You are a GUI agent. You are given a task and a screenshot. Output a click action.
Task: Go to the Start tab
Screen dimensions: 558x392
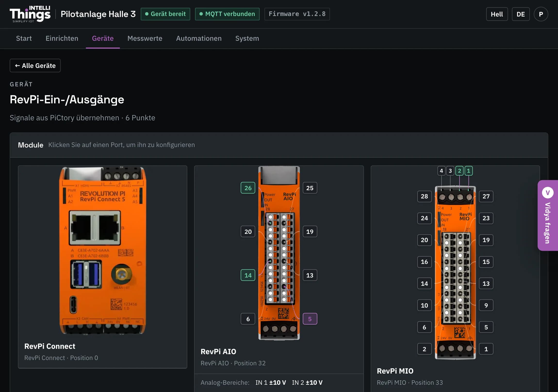point(24,38)
